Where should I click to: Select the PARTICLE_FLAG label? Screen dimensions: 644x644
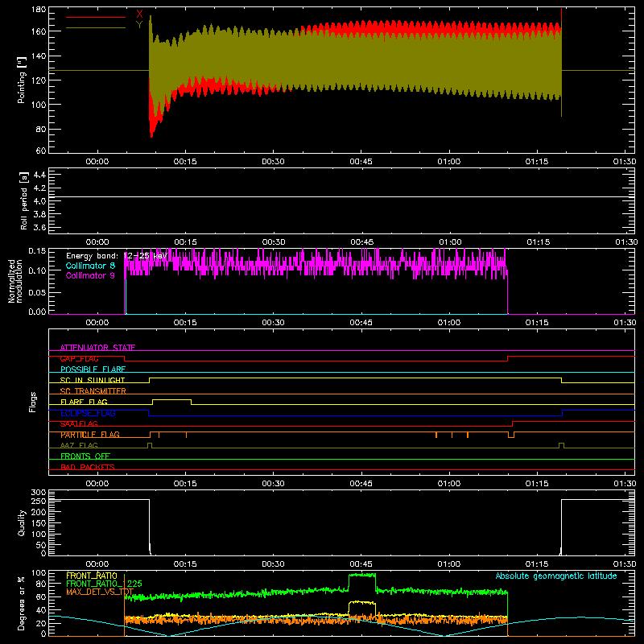[90, 435]
